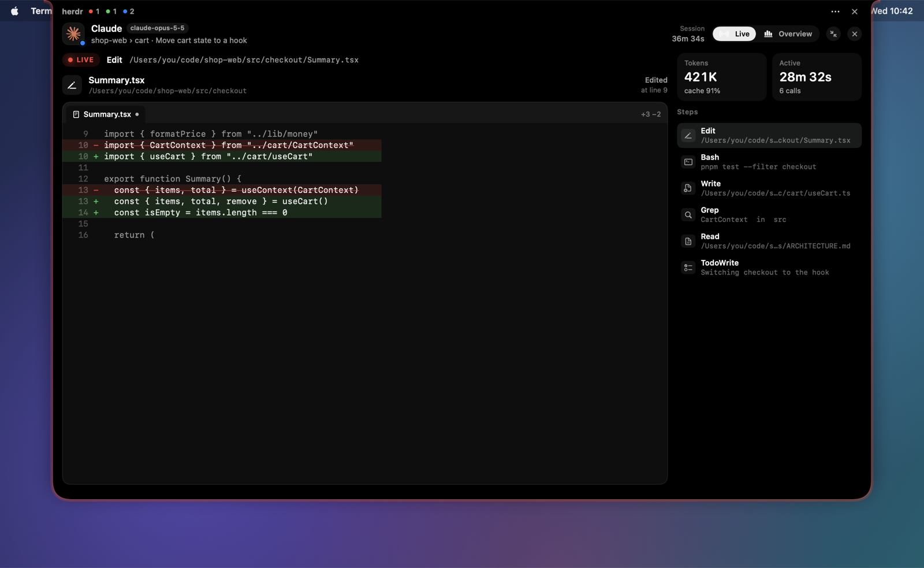Click the cache 91% text

point(702,91)
